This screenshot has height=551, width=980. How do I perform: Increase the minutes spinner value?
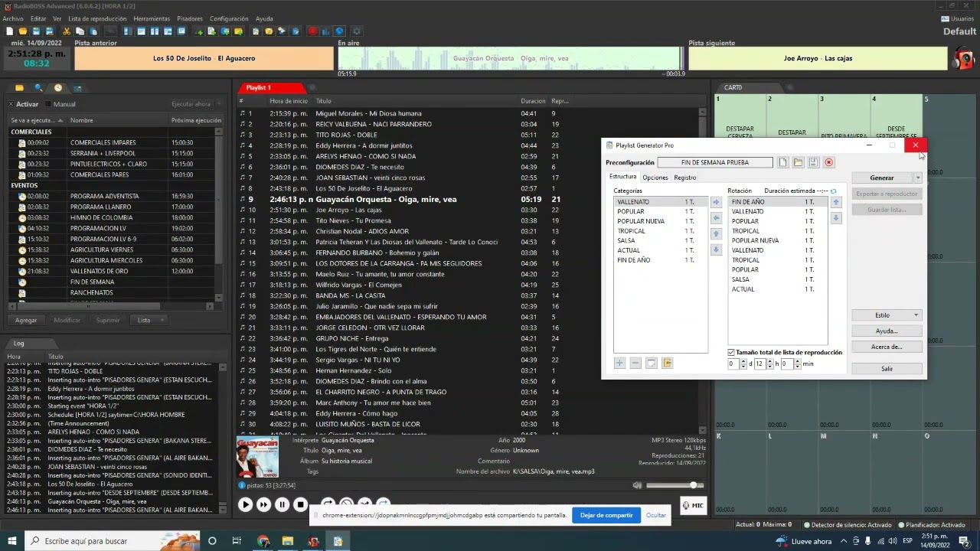point(798,361)
